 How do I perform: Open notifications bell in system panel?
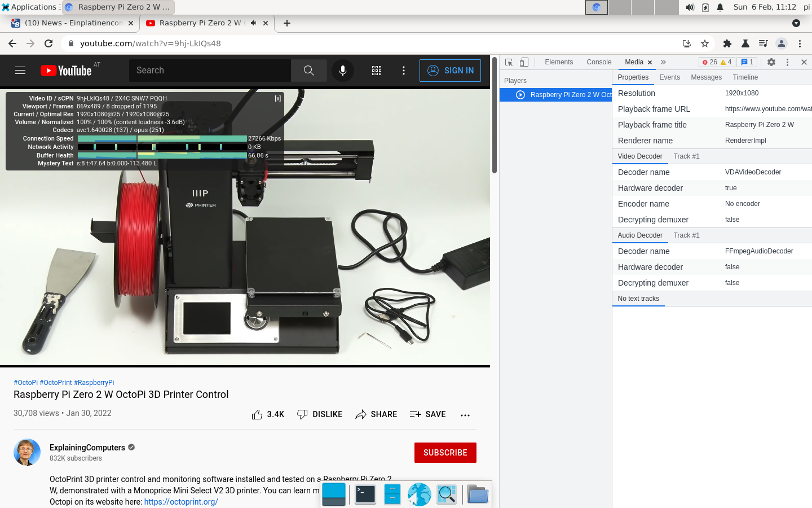pos(720,7)
